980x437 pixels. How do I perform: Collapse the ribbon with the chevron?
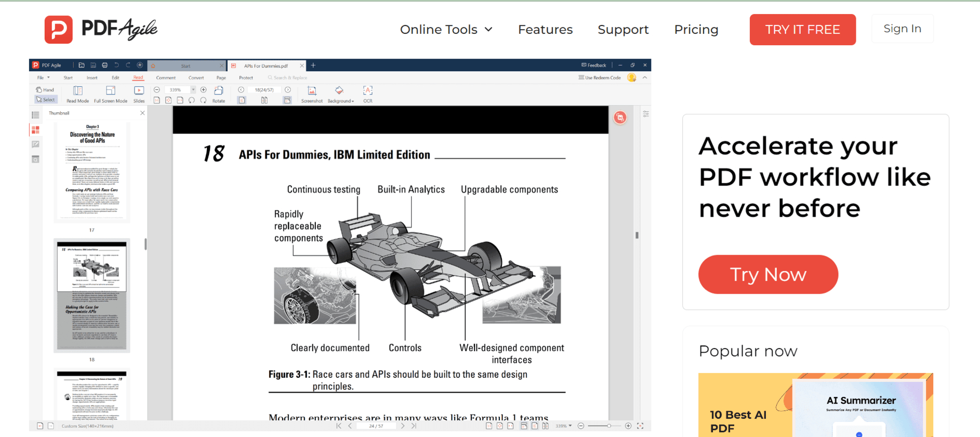[x=645, y=78]
